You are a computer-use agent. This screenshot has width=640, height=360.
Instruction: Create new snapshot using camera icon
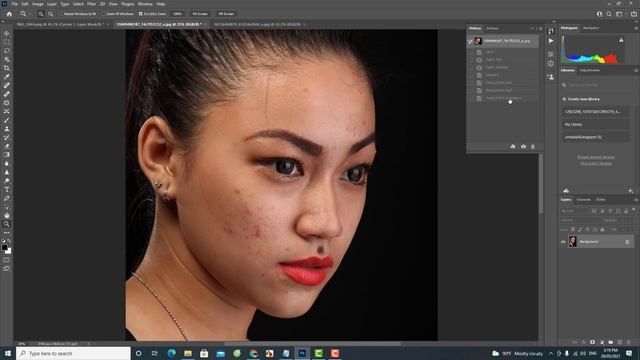tap(523, 147)
